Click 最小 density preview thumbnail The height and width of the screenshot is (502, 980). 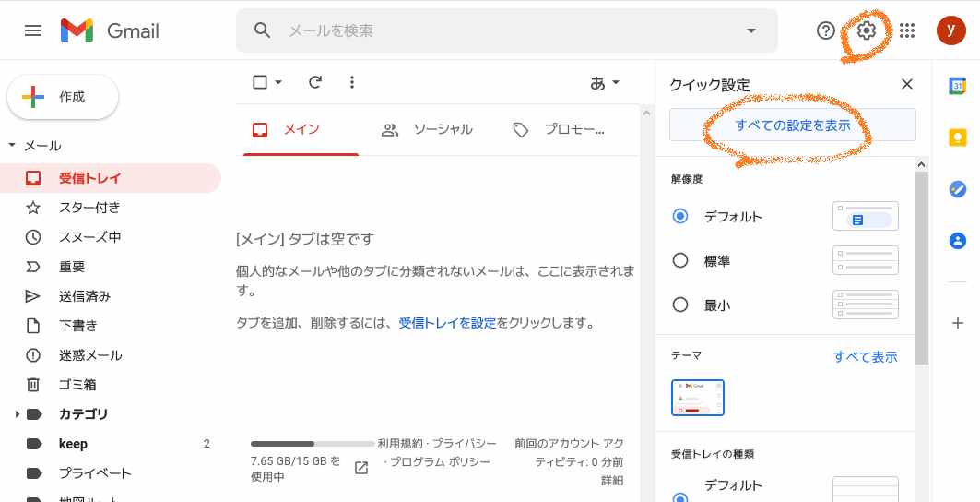[866, 305]
